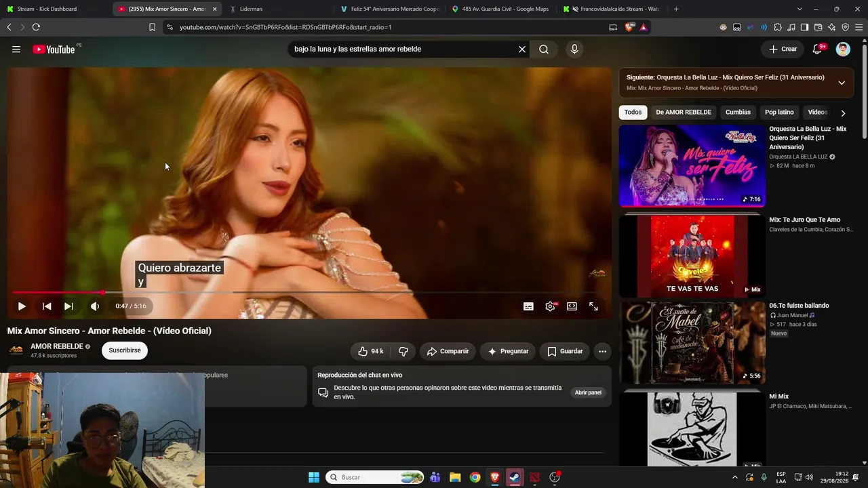Image resolution: width=868 pixels, height=488 pixels.
Task: Open a new browser tab
Action: coord(676,9)
